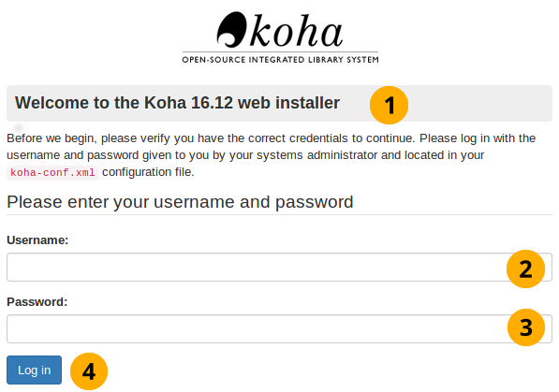The height and width of the screenshot is (392, 559).
Task: Click the Username: field label
Action: pos(37,240)
